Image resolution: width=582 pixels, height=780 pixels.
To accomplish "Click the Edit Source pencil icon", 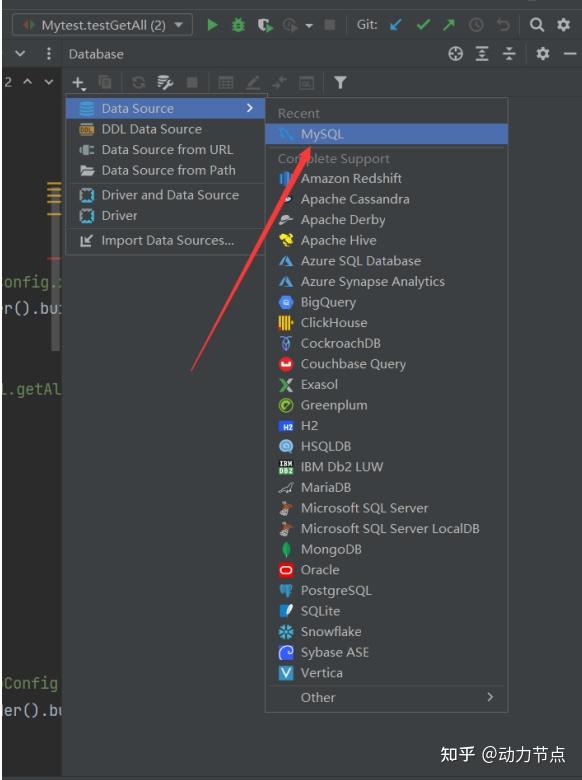I will 253,83.
